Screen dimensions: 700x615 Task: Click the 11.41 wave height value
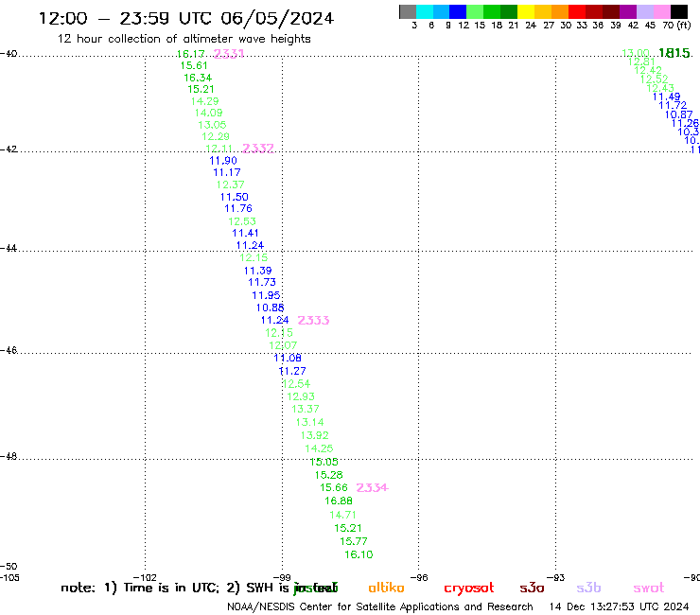(x=246, y=233)
